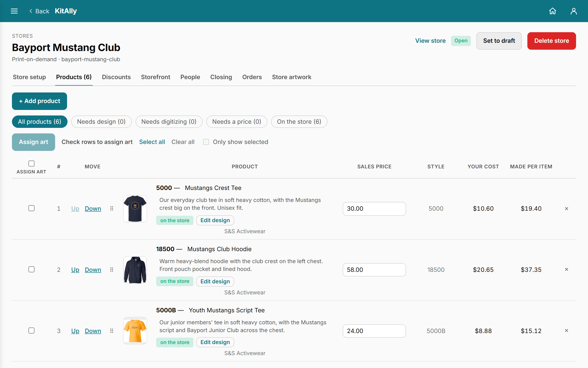Grab drag handle for Youth Mustangs Script Tee

click(x=112, y=331)
